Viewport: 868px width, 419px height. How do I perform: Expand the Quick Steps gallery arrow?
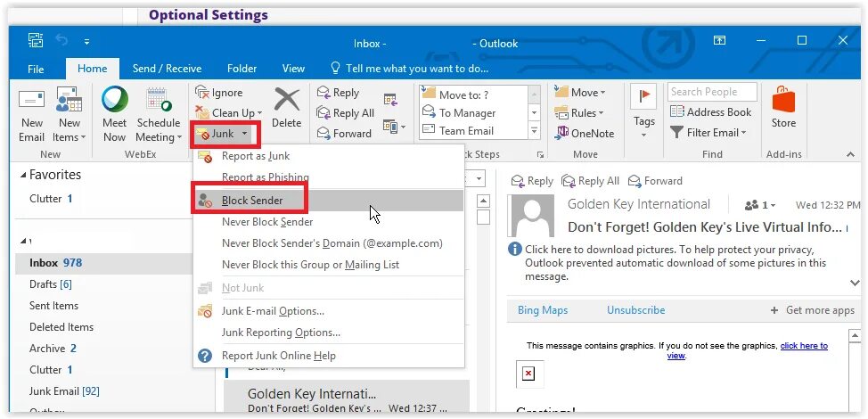(534, 131)
